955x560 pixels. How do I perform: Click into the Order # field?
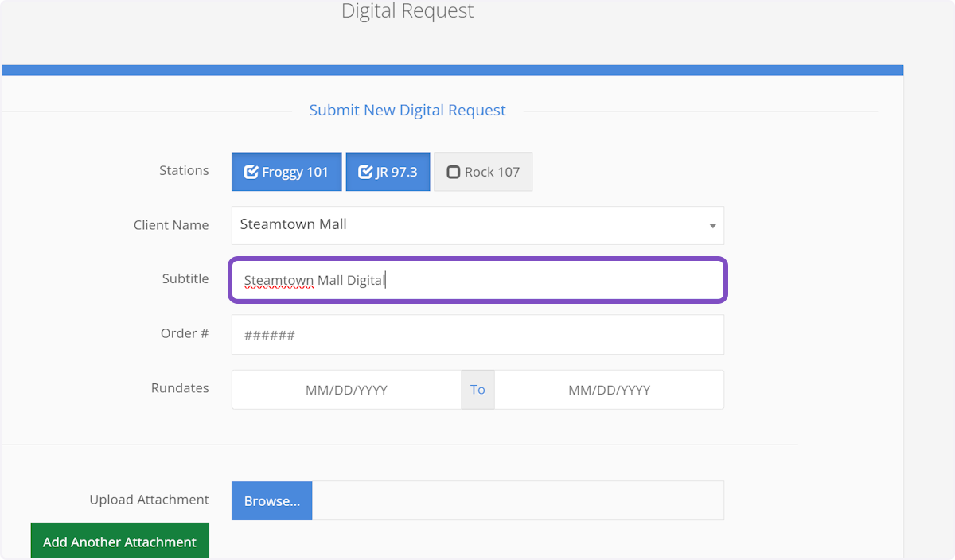[477, 335]
